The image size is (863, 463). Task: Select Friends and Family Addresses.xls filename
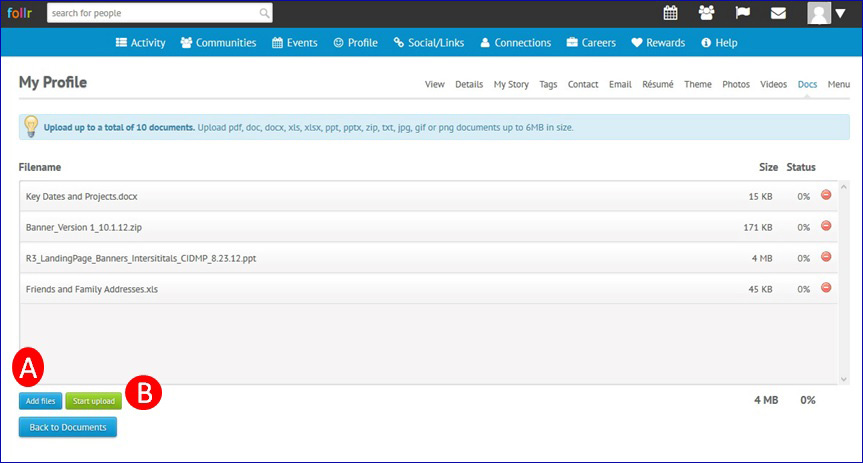92,289
